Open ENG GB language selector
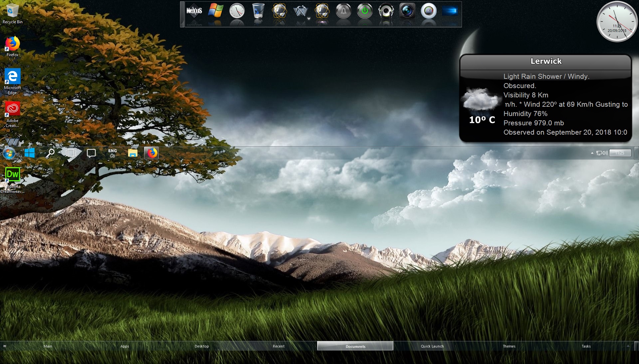This screenshot has height=364, width=639. coord(112,153)
